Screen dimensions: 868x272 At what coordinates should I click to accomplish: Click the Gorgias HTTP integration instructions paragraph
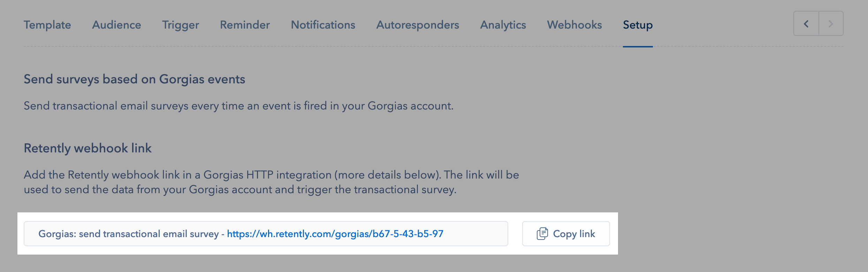click(x=272, y=182)
